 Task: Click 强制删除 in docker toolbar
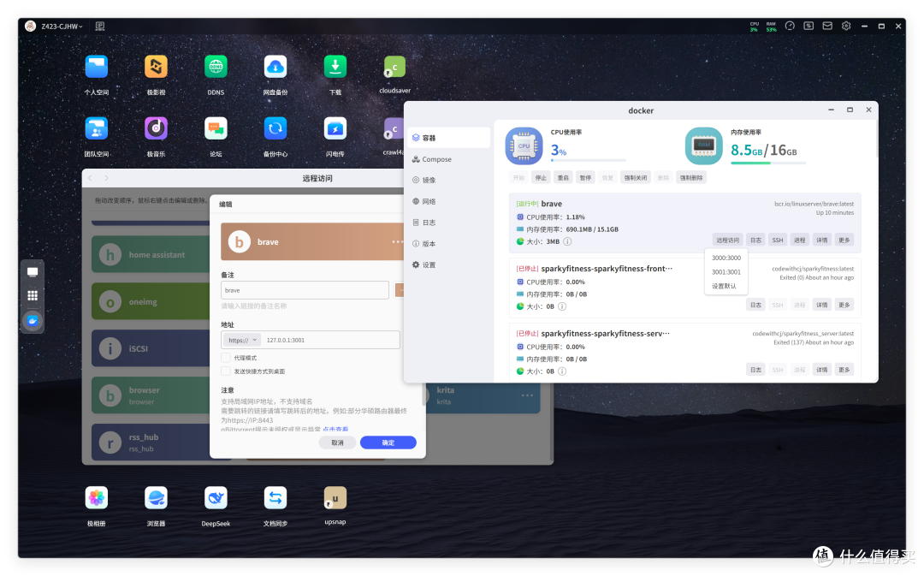coord(691,177)
